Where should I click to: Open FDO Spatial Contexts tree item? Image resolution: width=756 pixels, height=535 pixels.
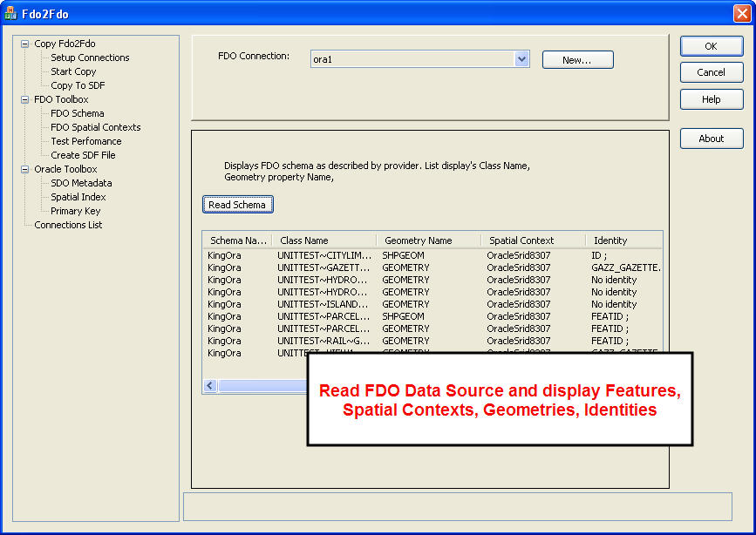pyautogui.click(x=95, y=128)
